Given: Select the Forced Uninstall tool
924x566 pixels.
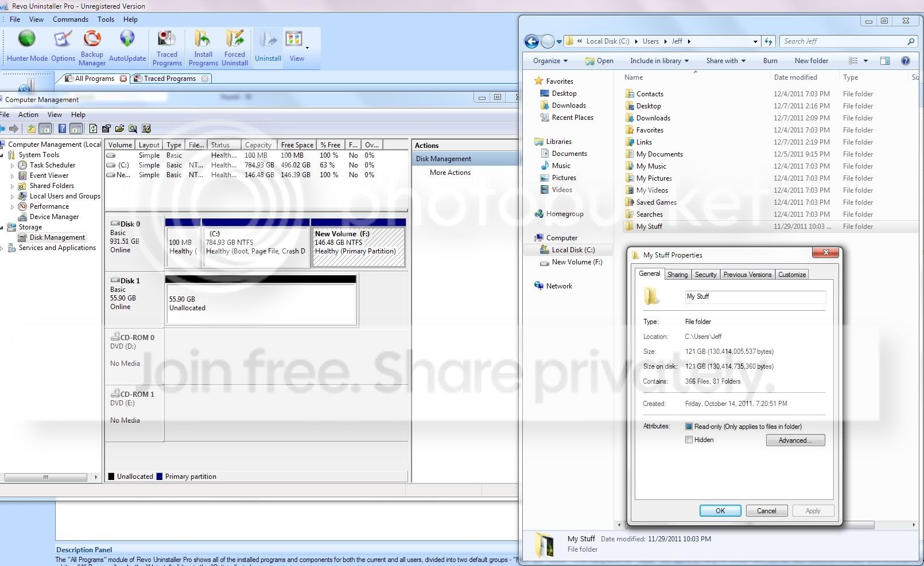Looking at the screenshot, I should (235, 48).
